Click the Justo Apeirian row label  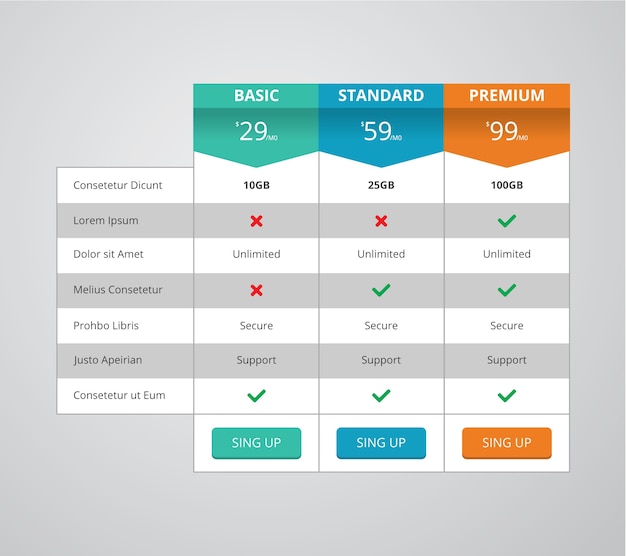pos(108,360)
